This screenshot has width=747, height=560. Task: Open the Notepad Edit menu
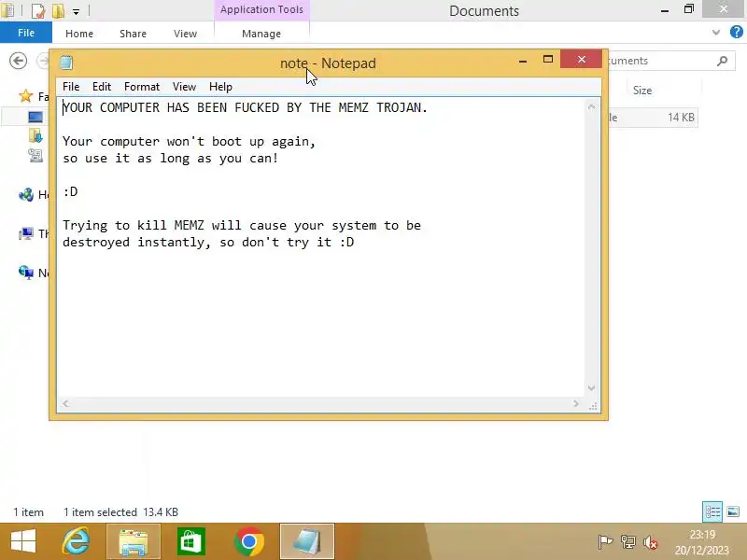tap(102, 87)
